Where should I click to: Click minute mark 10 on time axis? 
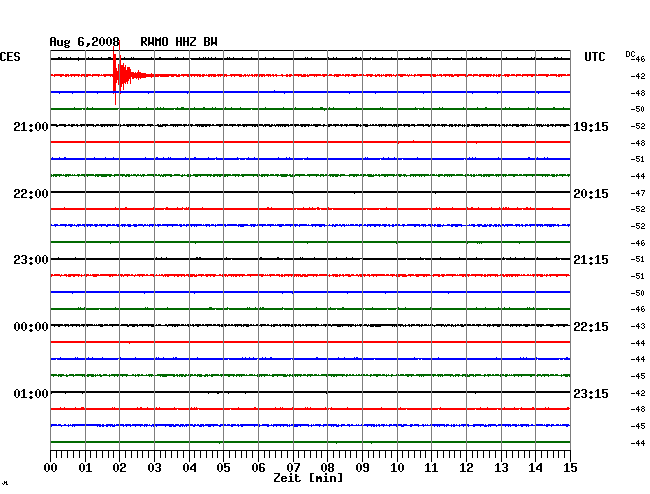(397, 468)
